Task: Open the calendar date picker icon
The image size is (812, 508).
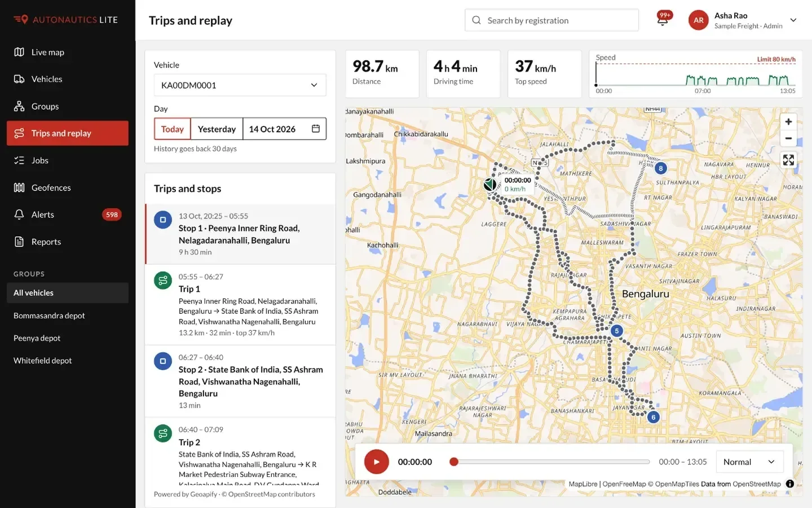Action: [316, 129]
